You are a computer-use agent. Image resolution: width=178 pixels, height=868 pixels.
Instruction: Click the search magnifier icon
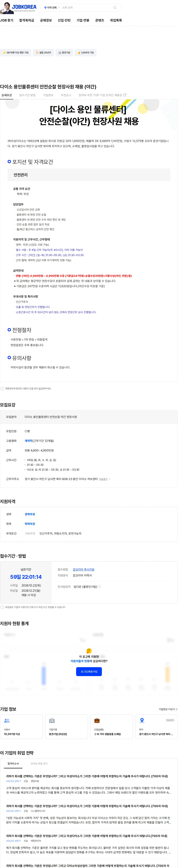pos(115,7)
